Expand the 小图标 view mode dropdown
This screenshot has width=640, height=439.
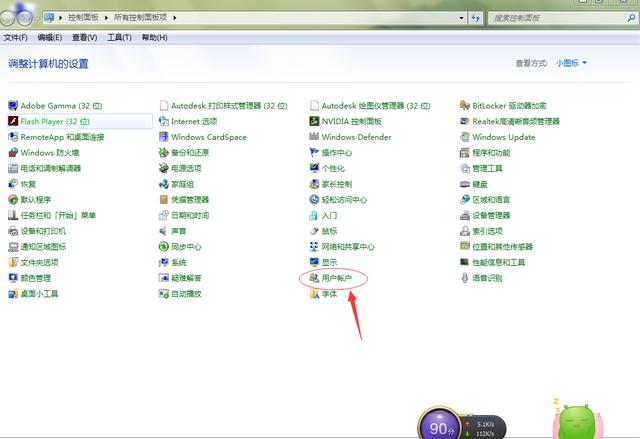[571, 63]
